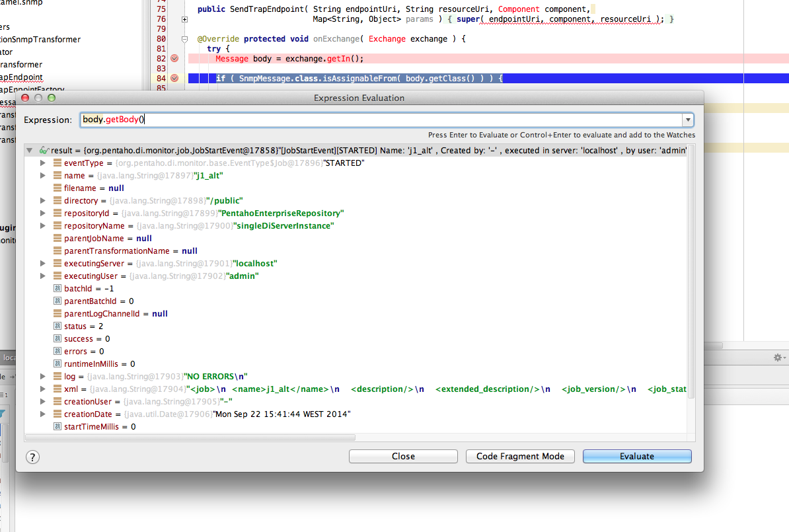Click the breakpoint icon on line 84

174,78
